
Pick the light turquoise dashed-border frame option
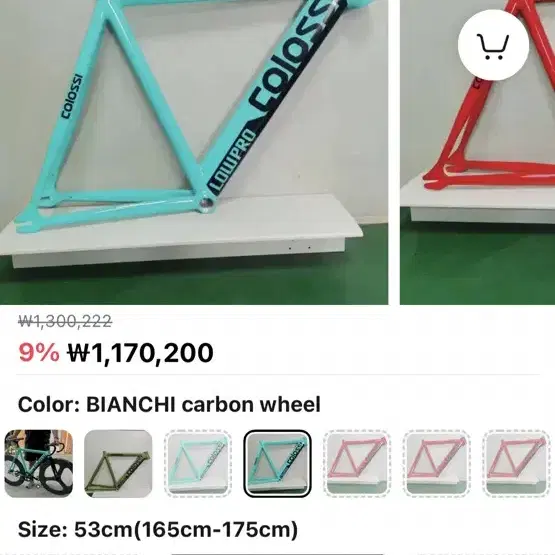[198, 463]
